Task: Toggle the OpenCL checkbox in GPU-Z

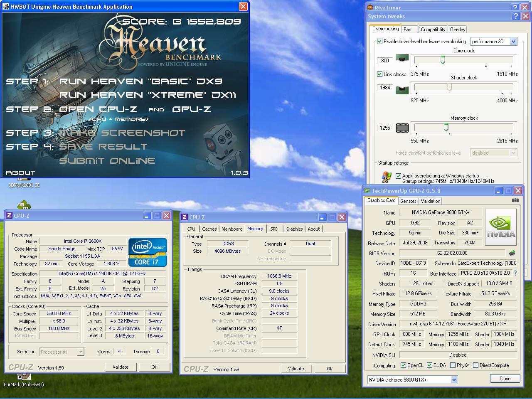Action: (403, 365)
